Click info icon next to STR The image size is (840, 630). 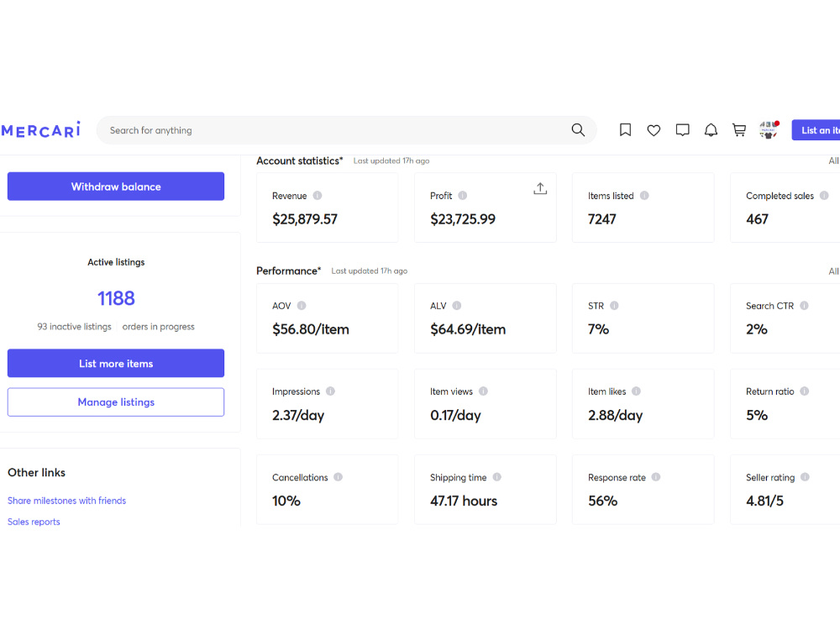click(x=615, y=306)
